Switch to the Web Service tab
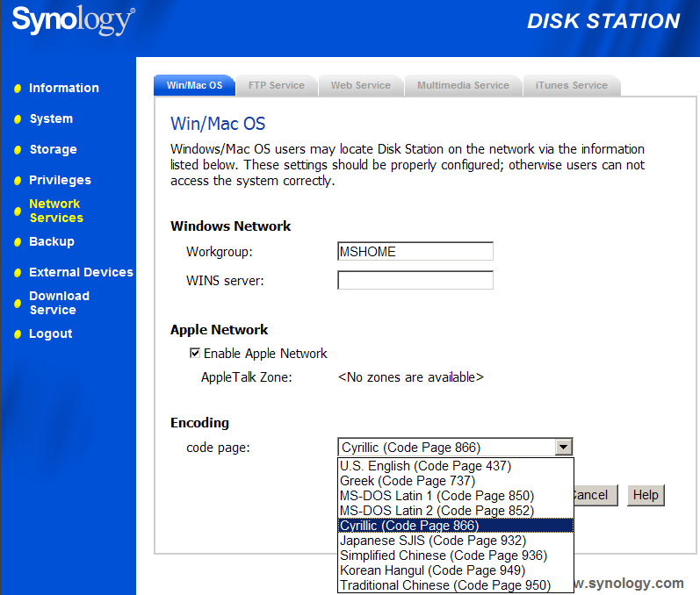The image size is (700, 595). pyautogui.click(x=361, y=85)
